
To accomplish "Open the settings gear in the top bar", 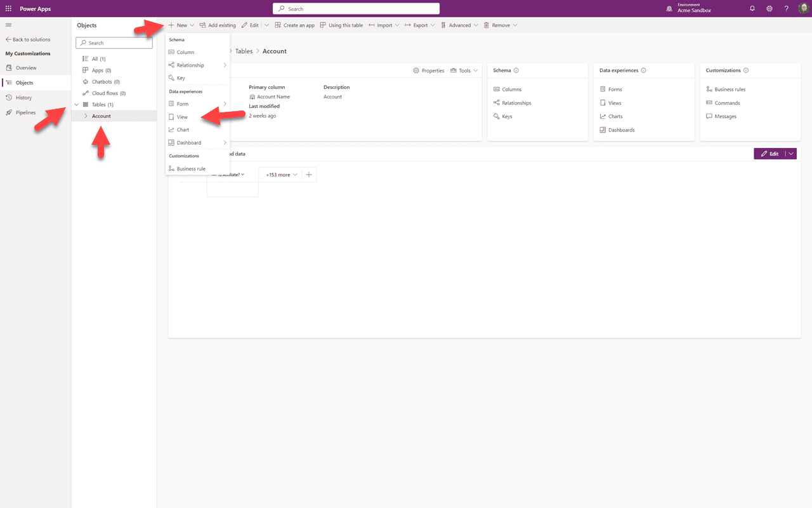I will pos(769,8).
